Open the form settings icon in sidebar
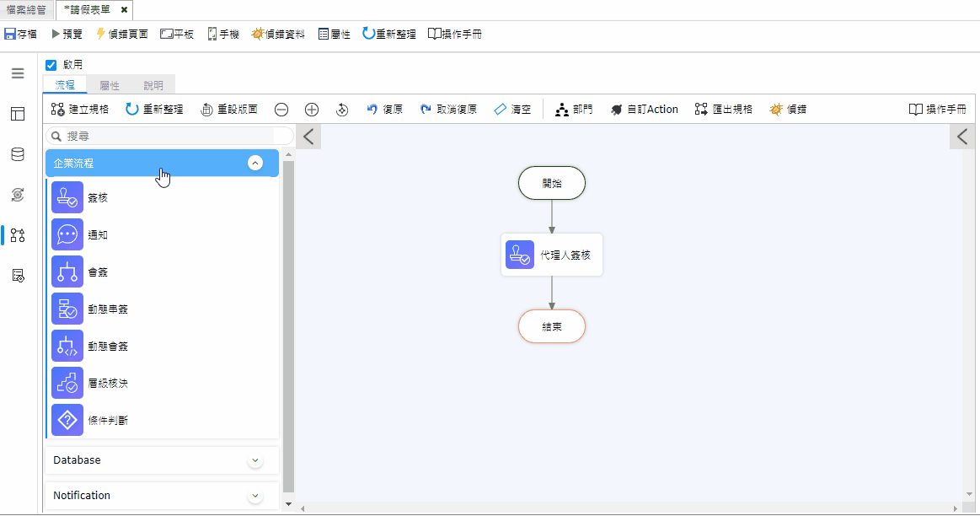The image size is (980, 516). point(18,276)
